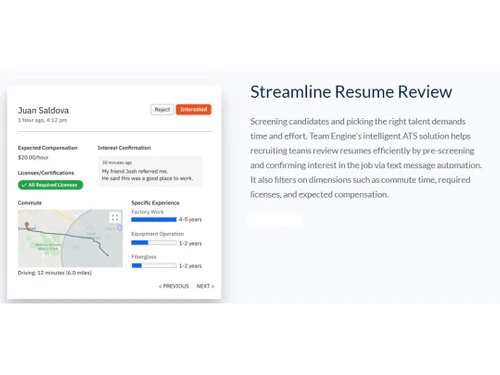Screen dimensions: 500x375
Task: Click the Expected Compensation label
Action: click(x=48, y=148)
